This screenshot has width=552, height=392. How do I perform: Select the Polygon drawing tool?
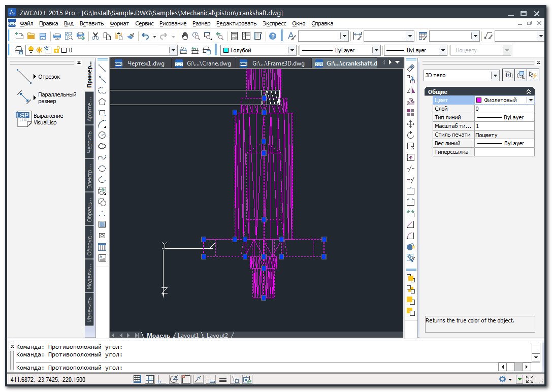pyautogui.click(x=102, y=102)
